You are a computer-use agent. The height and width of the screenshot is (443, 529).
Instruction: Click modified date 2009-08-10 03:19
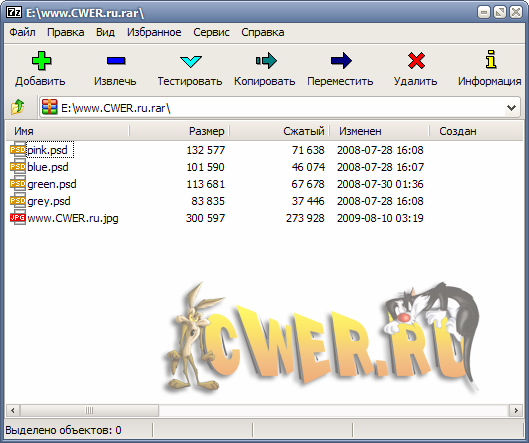380,218
